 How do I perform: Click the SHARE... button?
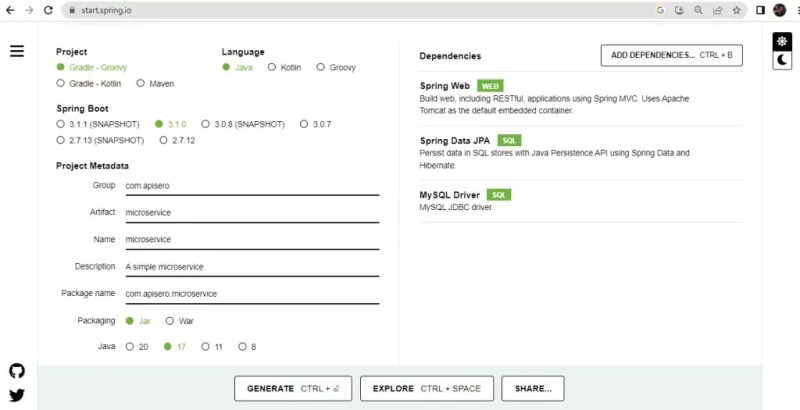pyautogui.click(x=533, y=389)
